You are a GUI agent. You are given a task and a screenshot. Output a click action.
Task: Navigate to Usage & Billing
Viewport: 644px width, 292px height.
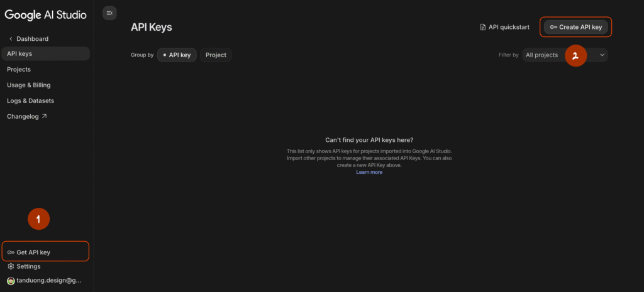tap(29, 85)
